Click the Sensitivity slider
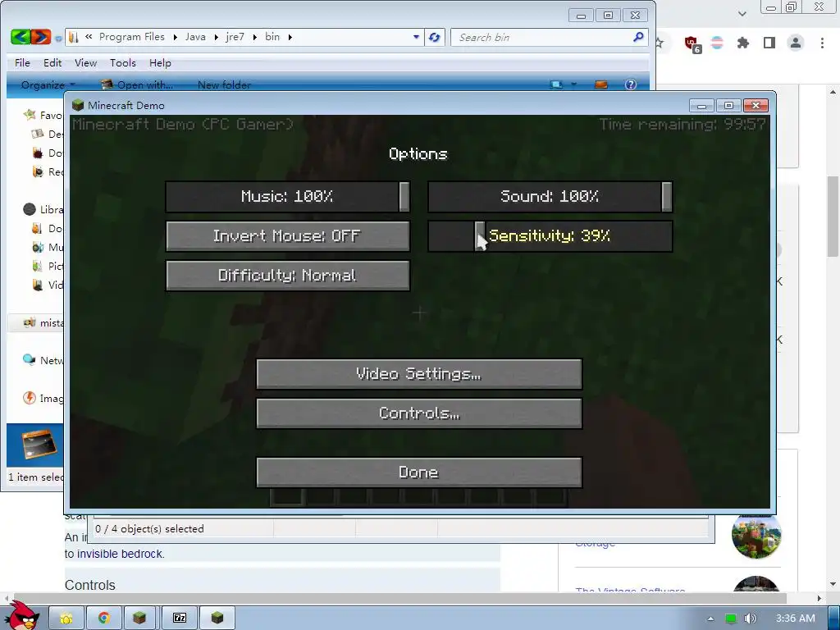 pyautogui.click(x=550, y=236)
